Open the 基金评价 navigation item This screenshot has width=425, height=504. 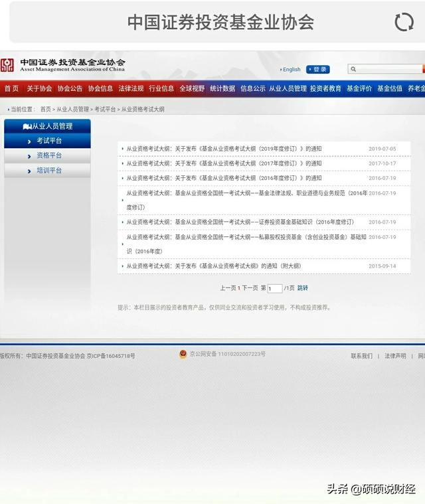tap(359, 88)
